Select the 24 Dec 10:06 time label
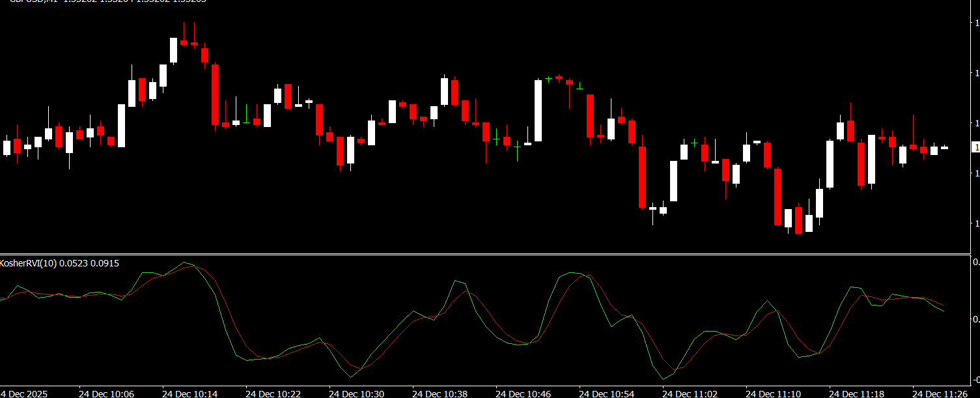The width and height of the screenshot is (980, 398). pyautogui.click(x=106, y=393)
